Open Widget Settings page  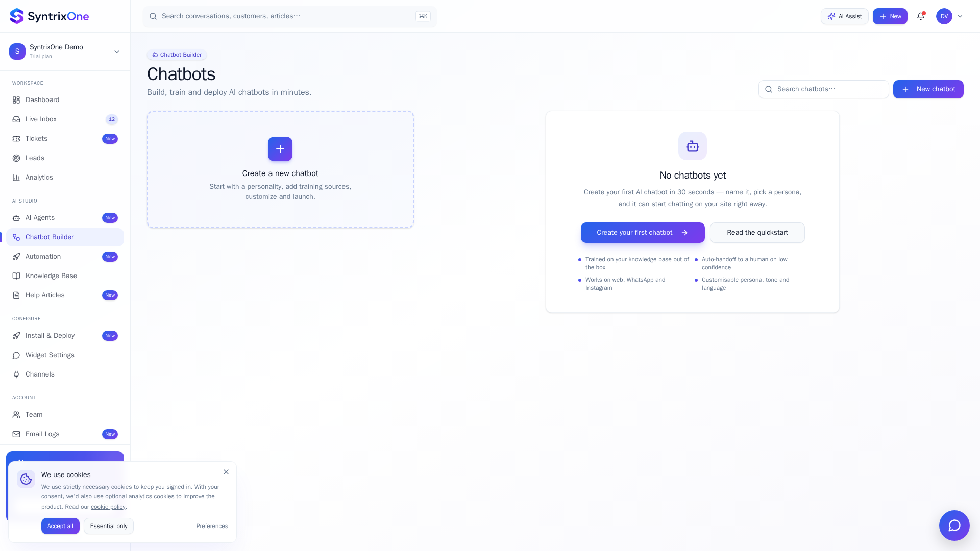(x=65, y=355)
